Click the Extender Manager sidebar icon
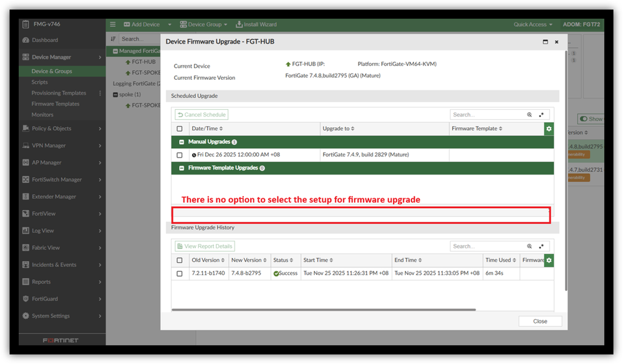The image size is (623, 364). pos(26,196)
